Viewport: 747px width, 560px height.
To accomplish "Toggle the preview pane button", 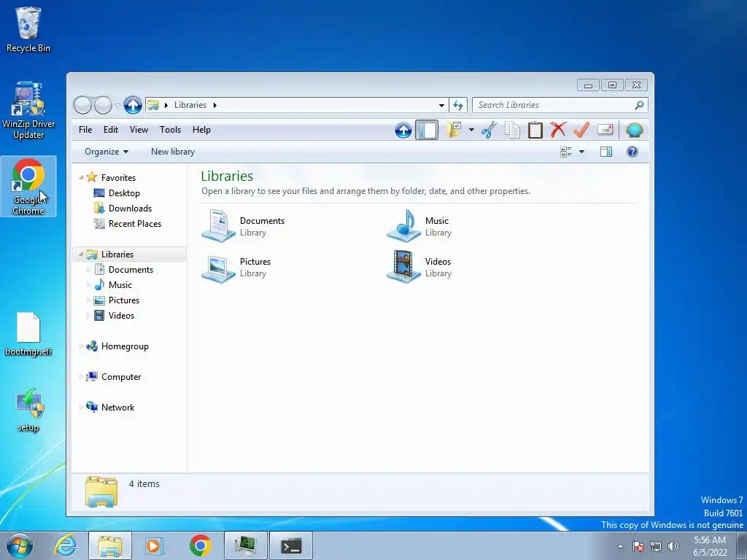I will click(606, 152).
